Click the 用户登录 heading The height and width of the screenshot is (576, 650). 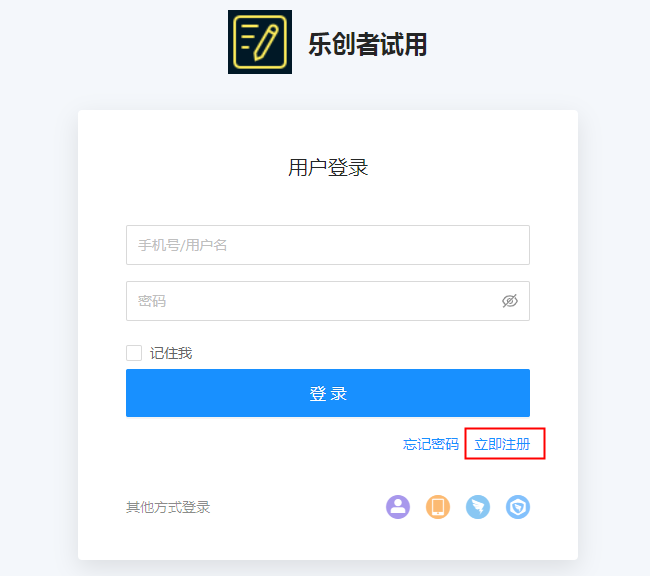click(328, 168)
